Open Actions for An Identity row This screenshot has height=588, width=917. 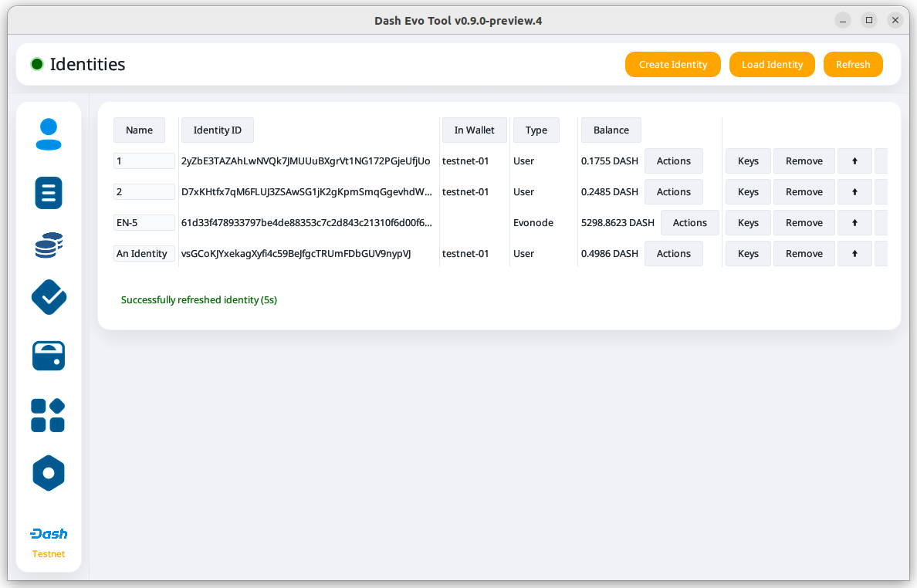[x=673, y=254]
